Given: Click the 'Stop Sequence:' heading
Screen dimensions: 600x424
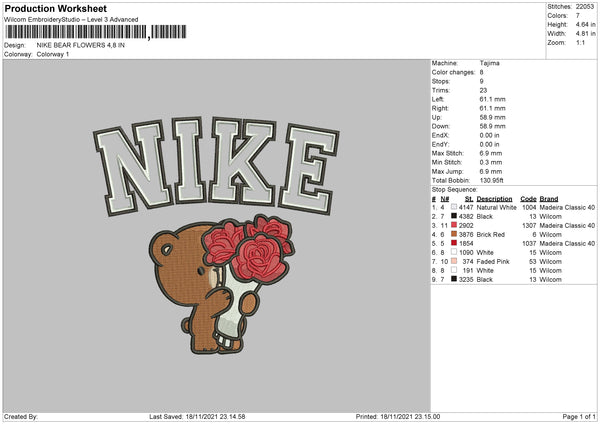Looking at the screenshot, I should tap(455, 190).
